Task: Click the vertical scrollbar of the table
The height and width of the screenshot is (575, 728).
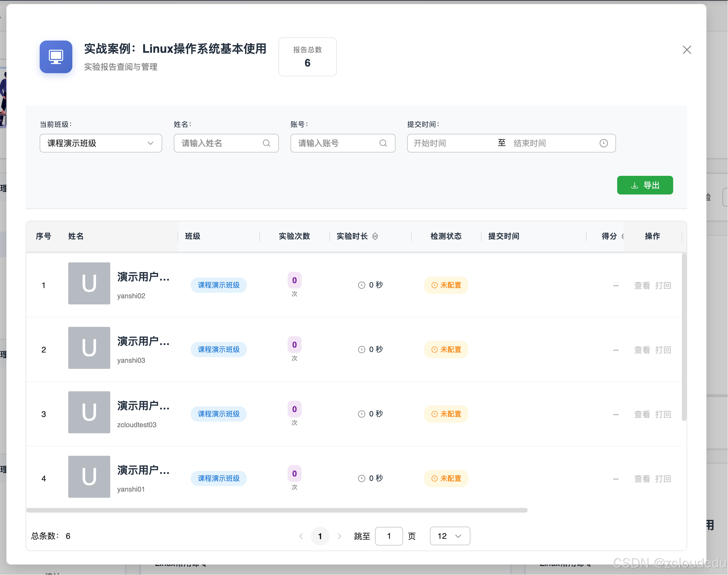Action: (684, 337)
